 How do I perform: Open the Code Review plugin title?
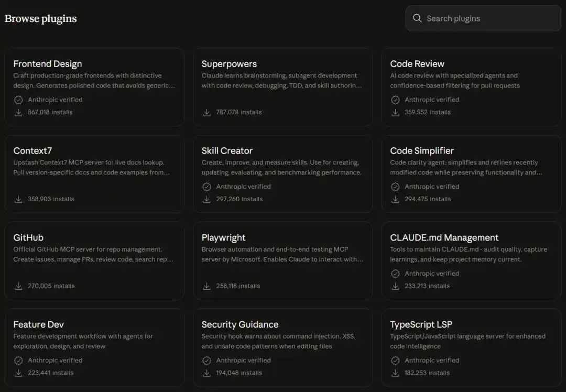coord(417,64)
